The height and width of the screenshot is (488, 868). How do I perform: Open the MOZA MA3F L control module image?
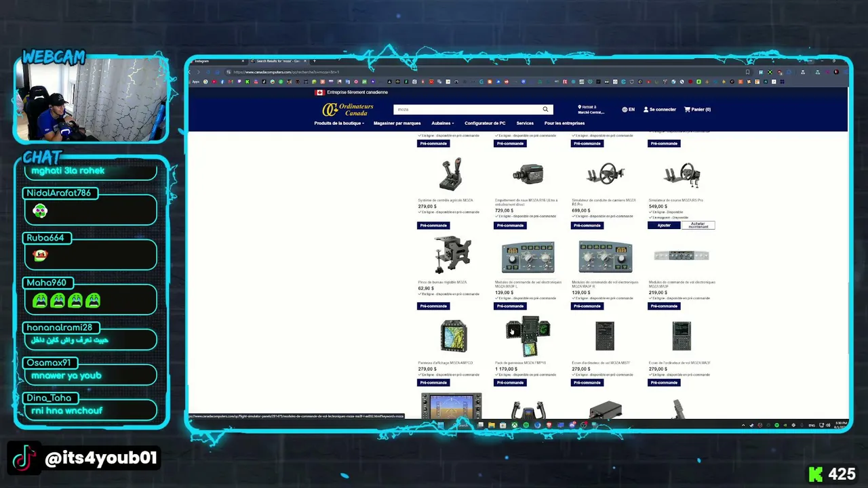(528, 256)
